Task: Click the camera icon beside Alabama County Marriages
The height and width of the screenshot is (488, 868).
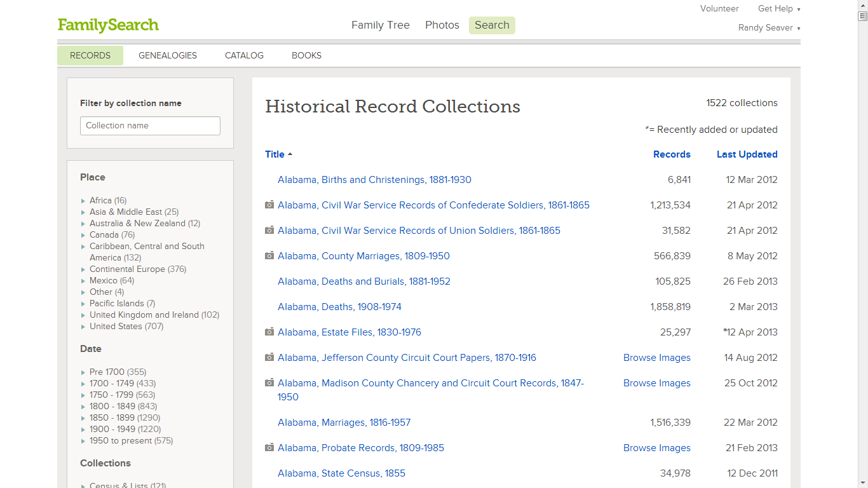Action: [268, 255]
